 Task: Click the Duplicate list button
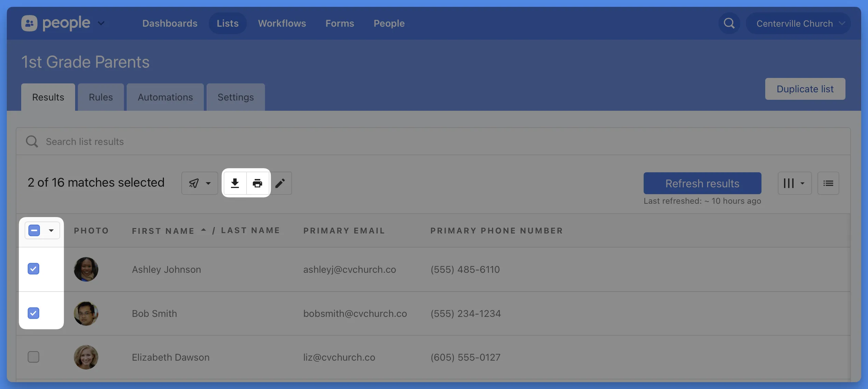coord(805,89)
